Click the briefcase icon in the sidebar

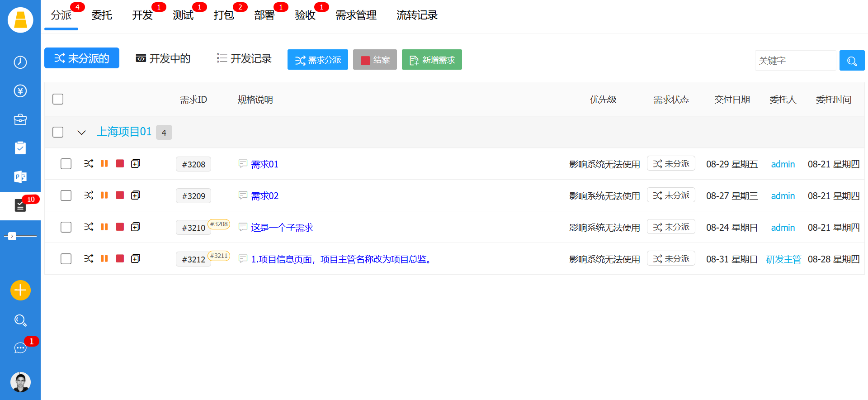coord(20,119)
